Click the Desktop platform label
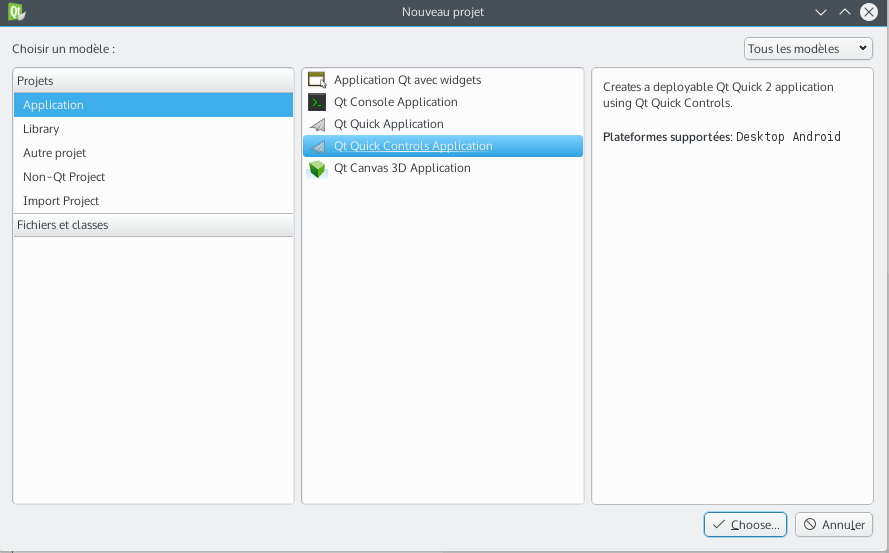Screen dimensions: 889x553 tap(760, 137)
